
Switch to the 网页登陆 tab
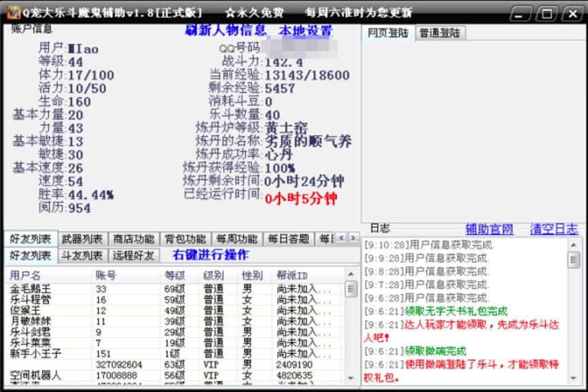coord(388,33)
